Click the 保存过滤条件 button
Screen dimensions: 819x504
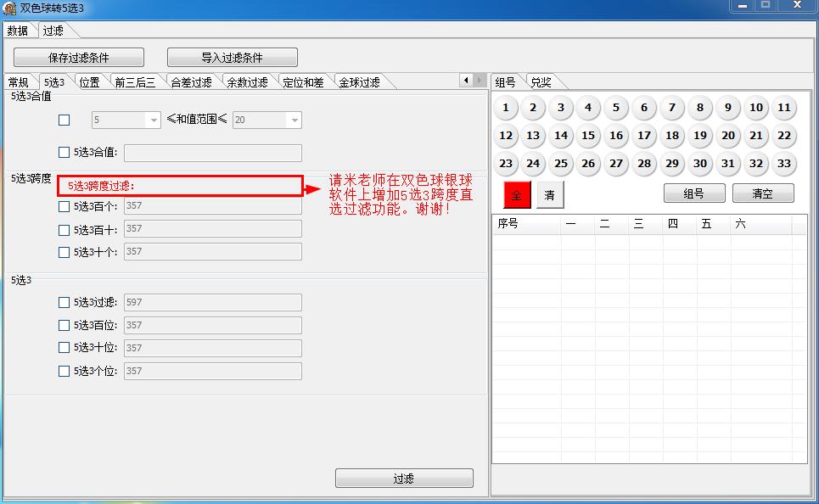pyautogui.click(x=79, y=58)
